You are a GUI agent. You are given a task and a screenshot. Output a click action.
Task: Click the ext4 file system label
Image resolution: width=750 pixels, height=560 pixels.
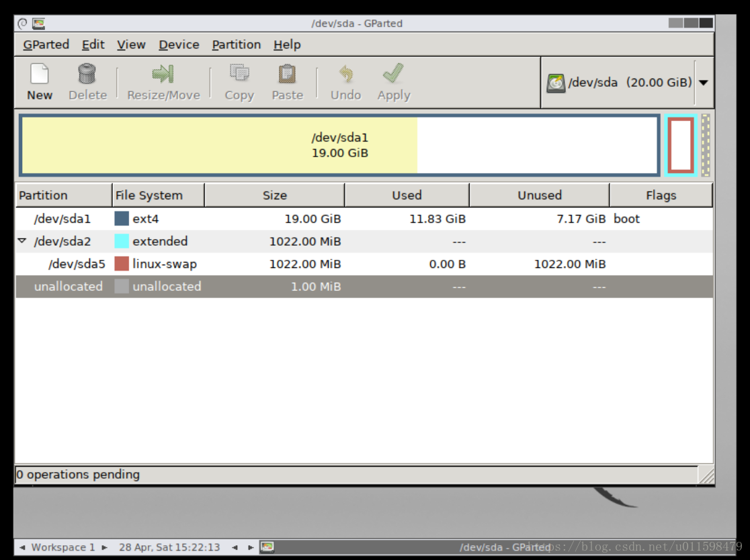click(145, 218)
